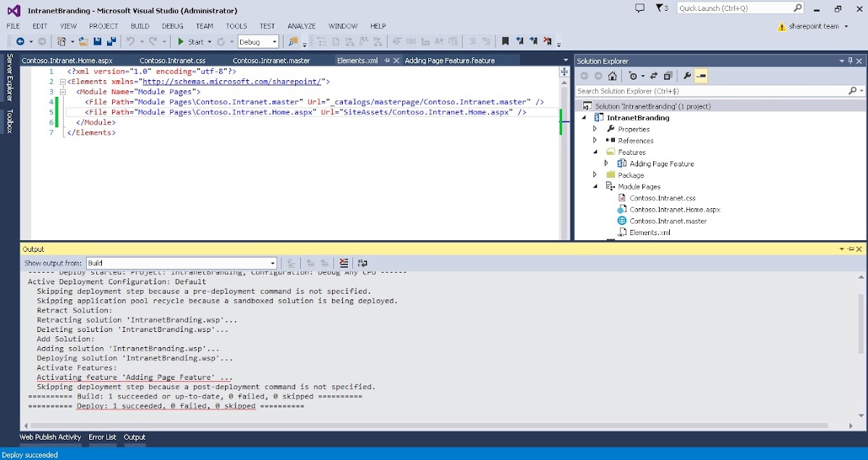Screen dimensions: 868x460
Task: Click Clear All icon in Output panel
Action: coord(344,263)
